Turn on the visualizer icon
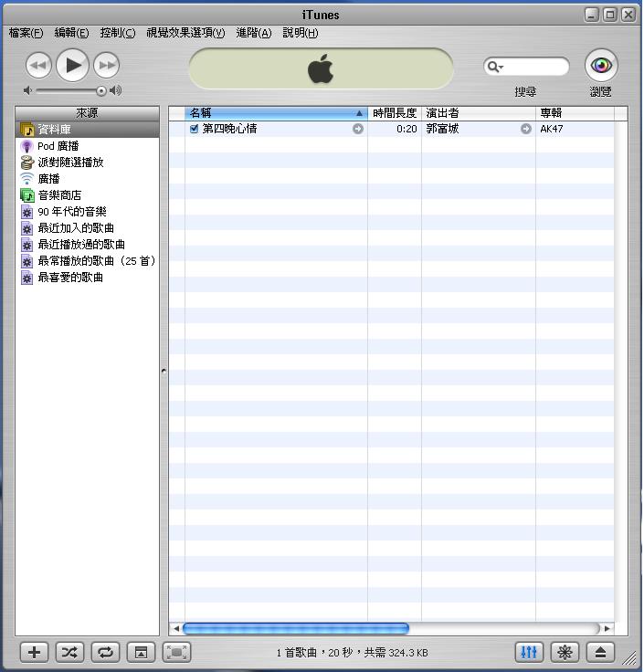This screenshot has height=672, width=644. [x=565, y=652]
